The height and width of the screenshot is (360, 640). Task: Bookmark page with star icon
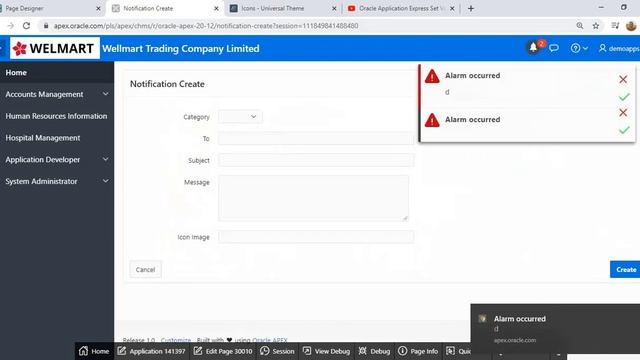pyautogui.click(x=596, y=26)
